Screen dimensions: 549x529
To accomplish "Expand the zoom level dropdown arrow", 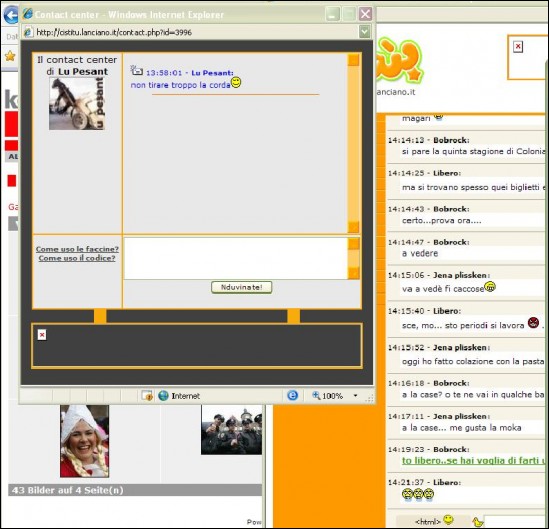I will click(355, 396).
